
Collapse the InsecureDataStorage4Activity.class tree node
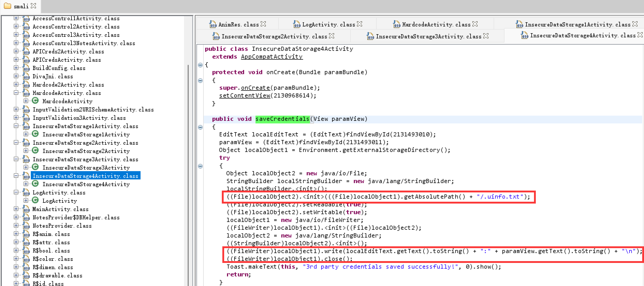click(16, 176)
